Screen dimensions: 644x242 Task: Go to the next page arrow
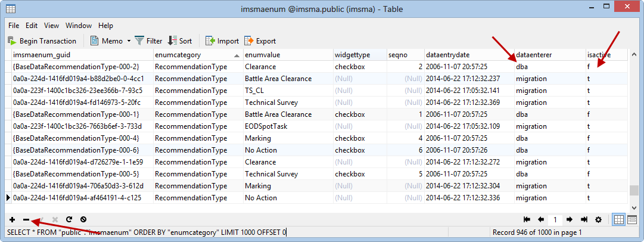click(x=570, y=219)
